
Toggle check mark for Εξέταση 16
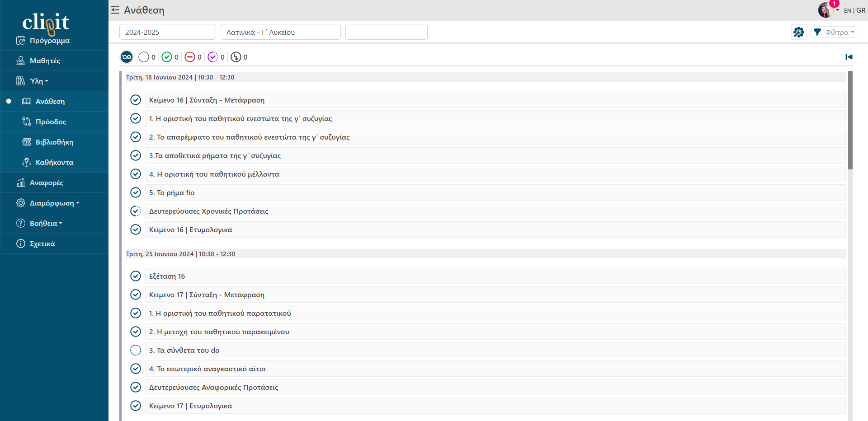click(x=136, y=276)
